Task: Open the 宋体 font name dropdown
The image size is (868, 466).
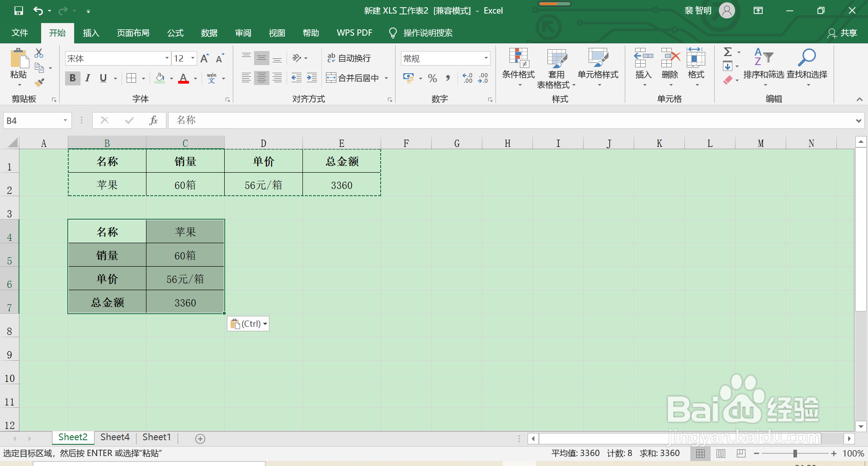Action: pos(167,58)
